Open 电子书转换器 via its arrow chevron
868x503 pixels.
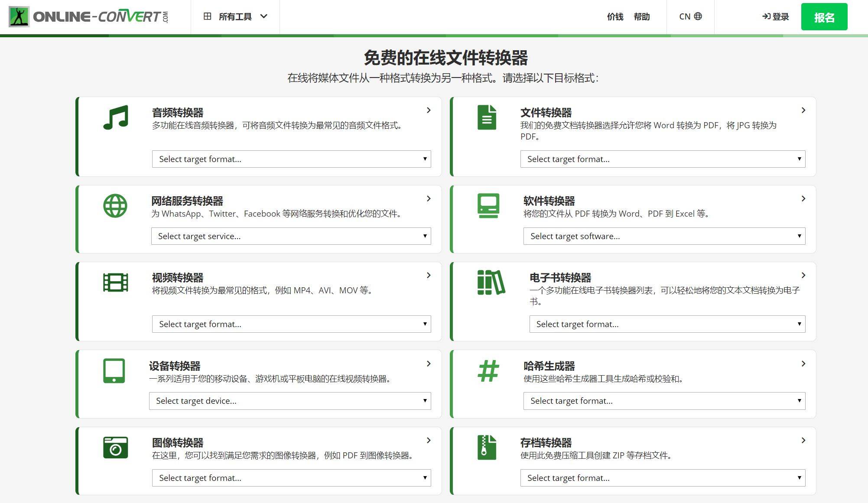[803, 275]
